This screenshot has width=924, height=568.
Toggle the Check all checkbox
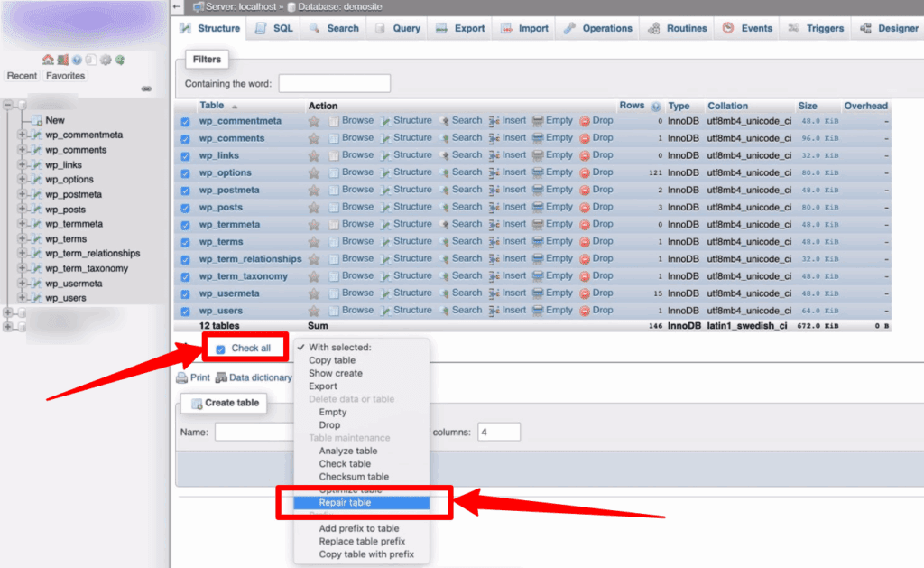pyautogui.click(x=220, y=349)
